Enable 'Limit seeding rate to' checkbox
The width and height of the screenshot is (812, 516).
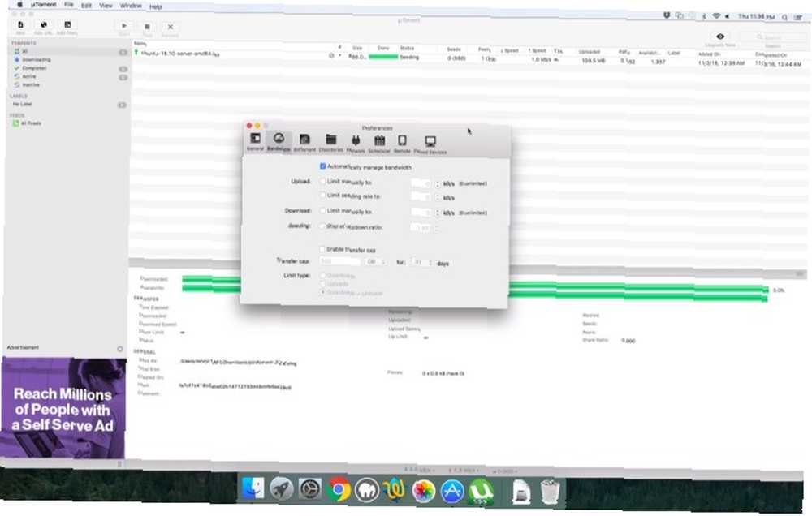pos(323,195)
